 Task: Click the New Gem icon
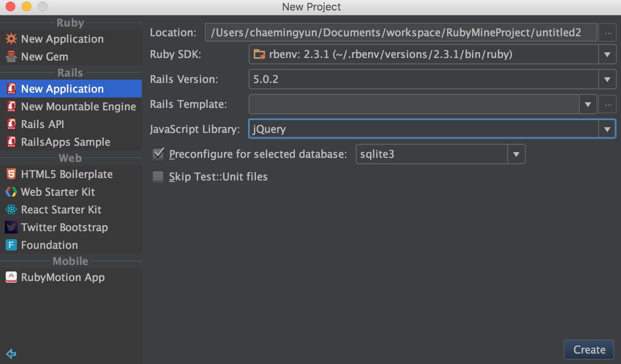coord(11,56)
